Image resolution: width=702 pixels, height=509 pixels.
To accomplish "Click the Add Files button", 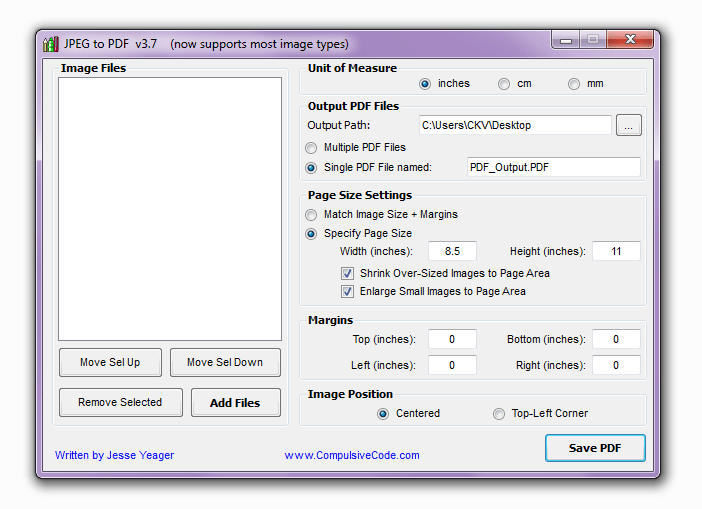I will coord(235,402).
